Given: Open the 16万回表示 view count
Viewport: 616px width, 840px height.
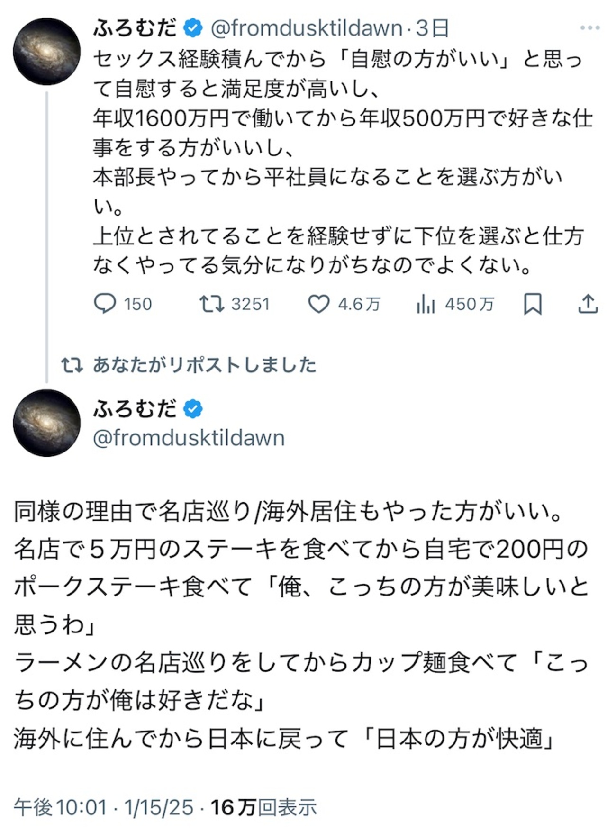Looking at the screenshot, I should (x=263, y=807).
